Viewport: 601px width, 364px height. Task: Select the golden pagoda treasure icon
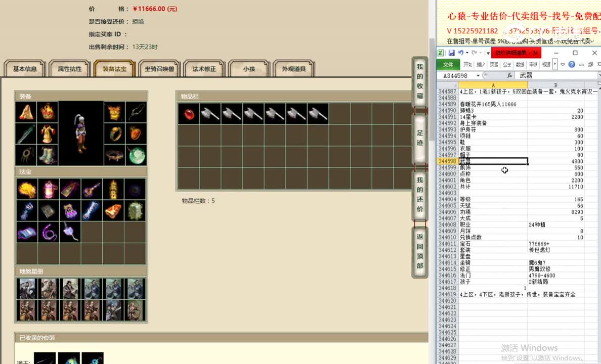click(113, 189)
